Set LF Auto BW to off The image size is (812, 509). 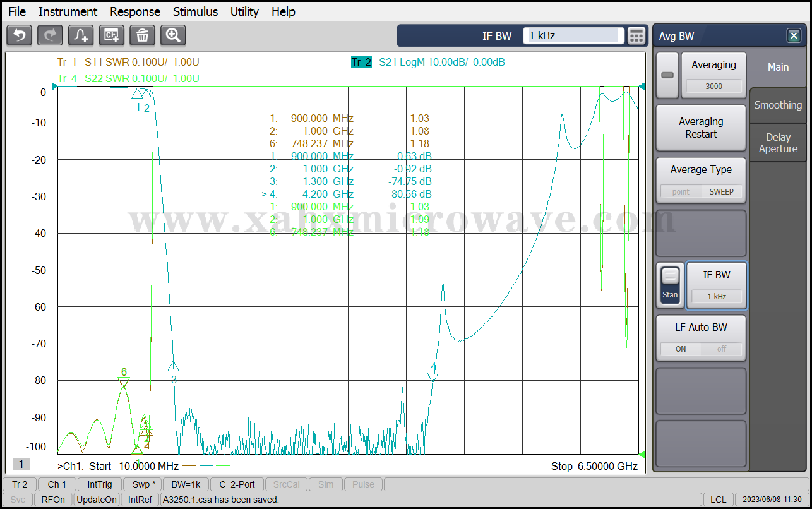click(x=721, y=349)
